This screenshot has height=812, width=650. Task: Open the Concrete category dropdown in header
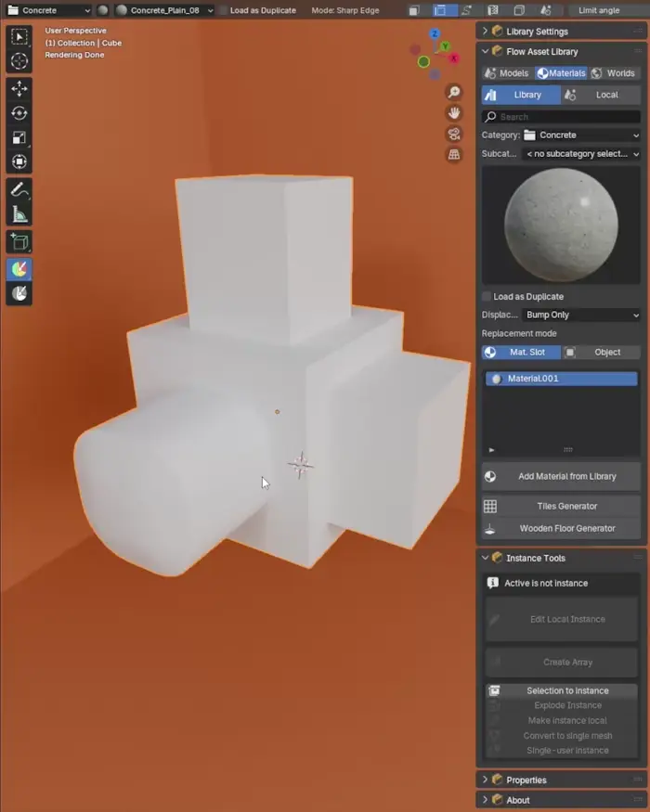(49, 10)
